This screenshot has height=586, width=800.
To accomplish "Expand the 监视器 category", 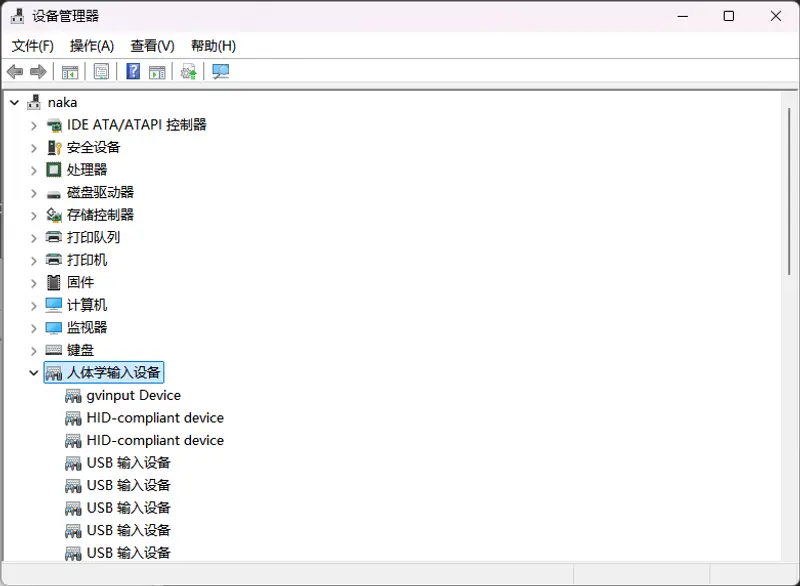I will click(33, 327).
